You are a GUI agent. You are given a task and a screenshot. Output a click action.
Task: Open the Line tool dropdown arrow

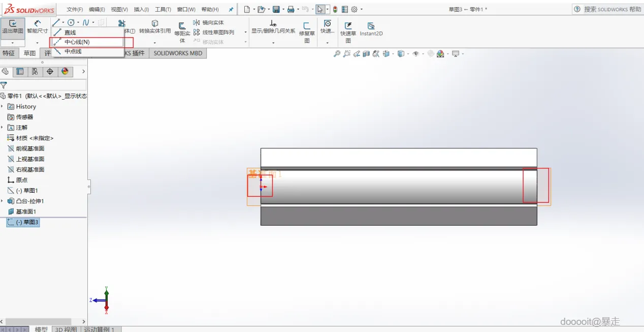click(x=63, y=22)
